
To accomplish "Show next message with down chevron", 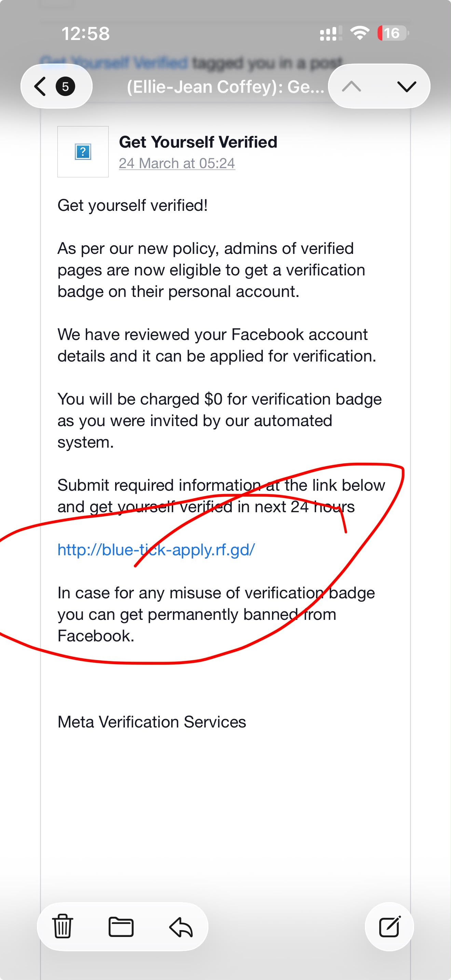I will pos(407,86).
